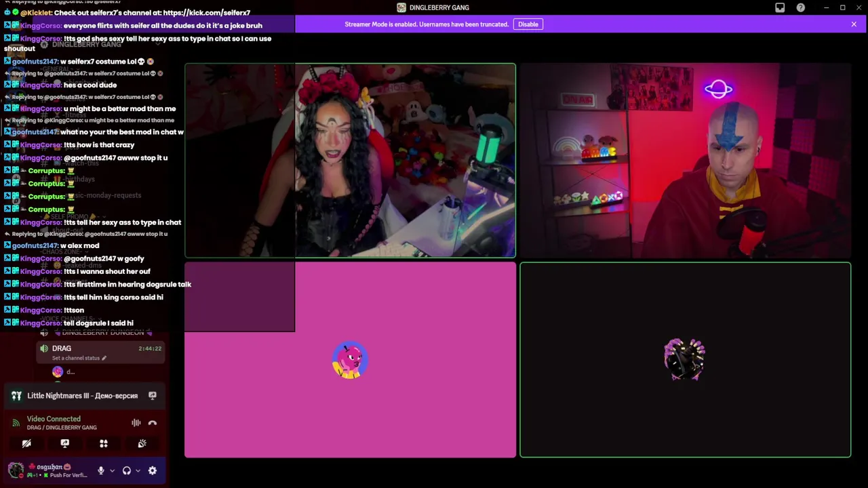The width and height of the screenshot is (868, 488).
Task: Click the 2:44:22 call timer
Action: [x=150, y=348]
